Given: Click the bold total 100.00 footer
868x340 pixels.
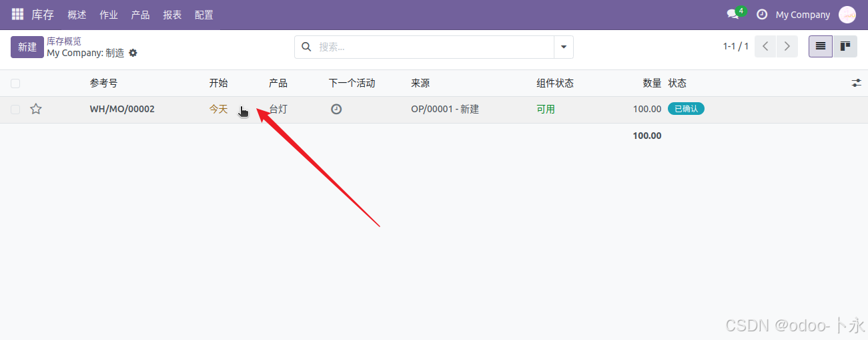Looking at the screenshot, I should (647, 136).
